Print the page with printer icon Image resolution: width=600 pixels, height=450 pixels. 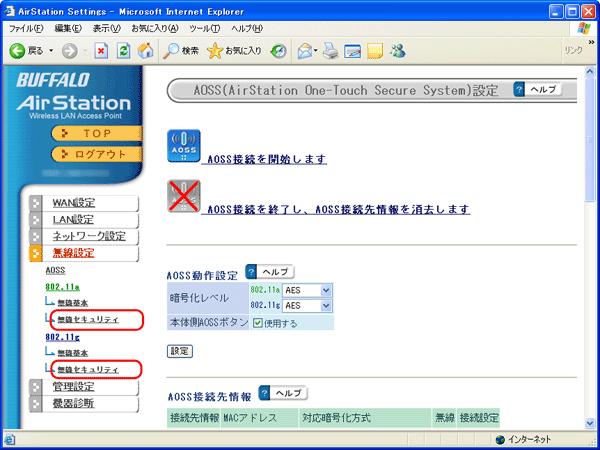(x=331, y=51)
